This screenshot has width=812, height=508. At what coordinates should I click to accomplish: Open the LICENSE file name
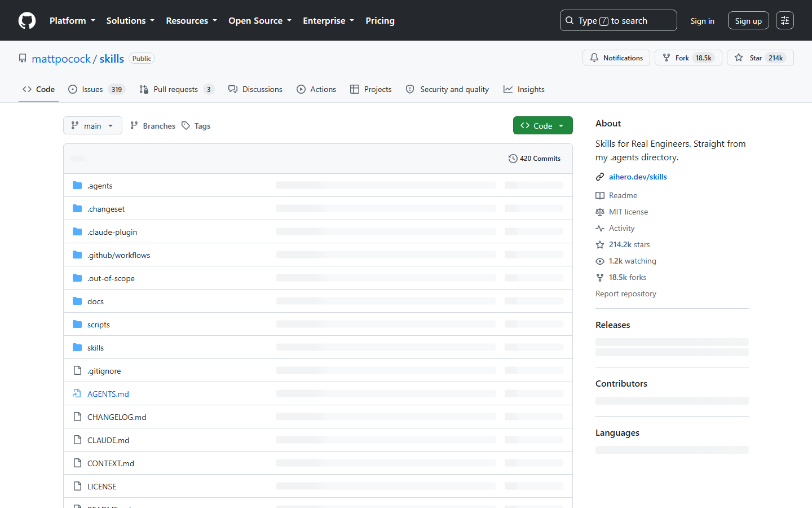tap(101, 487)
